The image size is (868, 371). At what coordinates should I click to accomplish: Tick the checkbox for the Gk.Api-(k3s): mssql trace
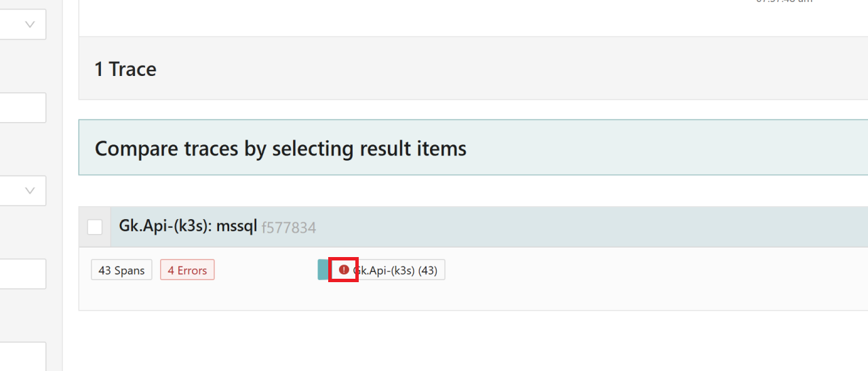coord(95,227)
